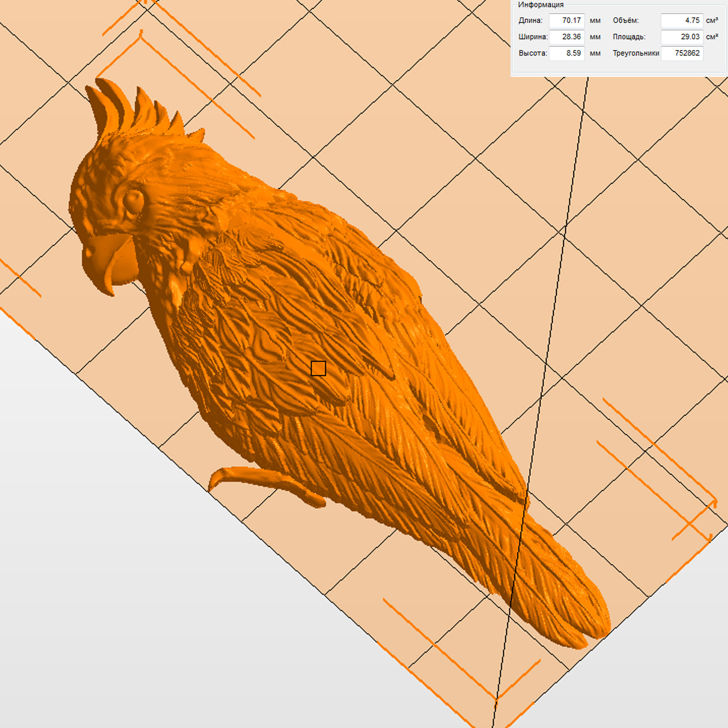Viewport: 728px width, 728px height.
Task: Click the Объём label text
Action: [626, 20]
